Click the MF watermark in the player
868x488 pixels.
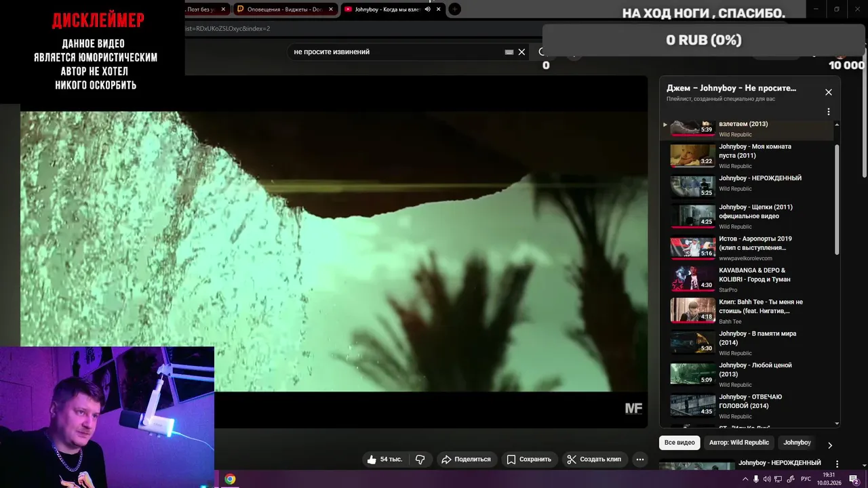click(x=633, y=408)
